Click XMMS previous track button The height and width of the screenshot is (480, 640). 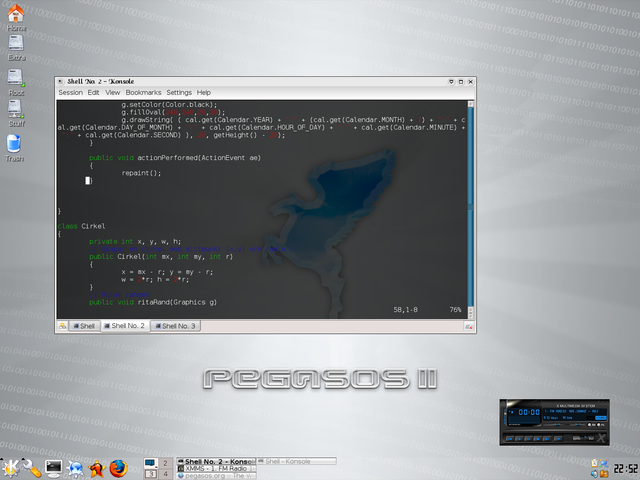click(510, 439)
